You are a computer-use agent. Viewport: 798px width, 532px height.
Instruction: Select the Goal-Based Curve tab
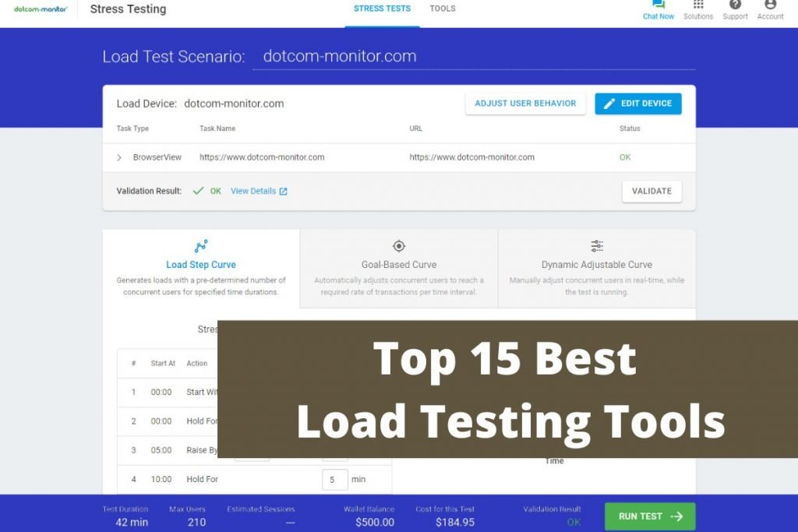pos(399,269)
